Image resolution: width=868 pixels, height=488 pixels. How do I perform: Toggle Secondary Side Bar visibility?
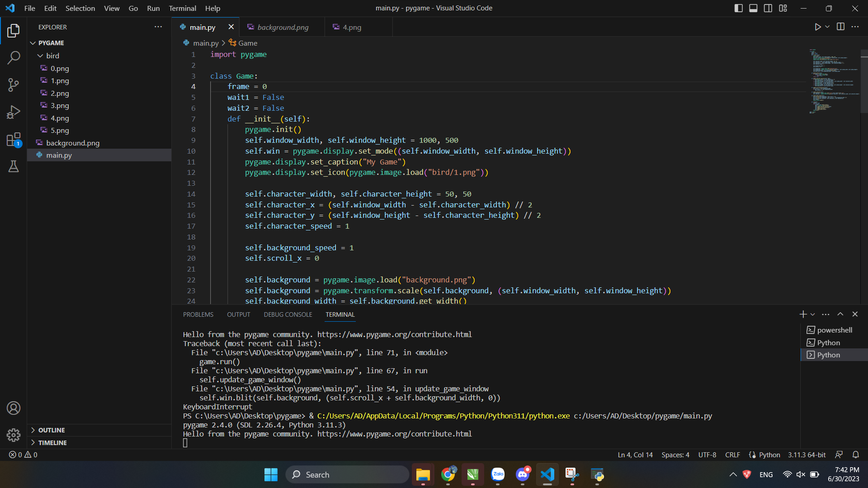(x=768, y=8)
